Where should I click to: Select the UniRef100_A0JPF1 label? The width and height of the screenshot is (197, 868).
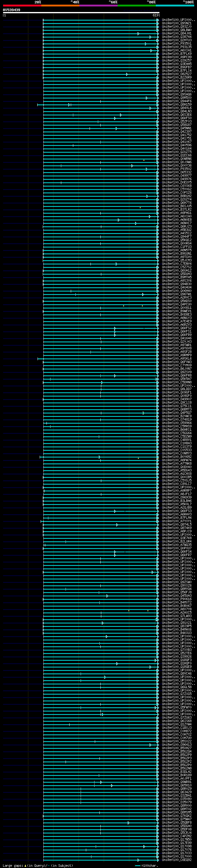tap(177, 778)
